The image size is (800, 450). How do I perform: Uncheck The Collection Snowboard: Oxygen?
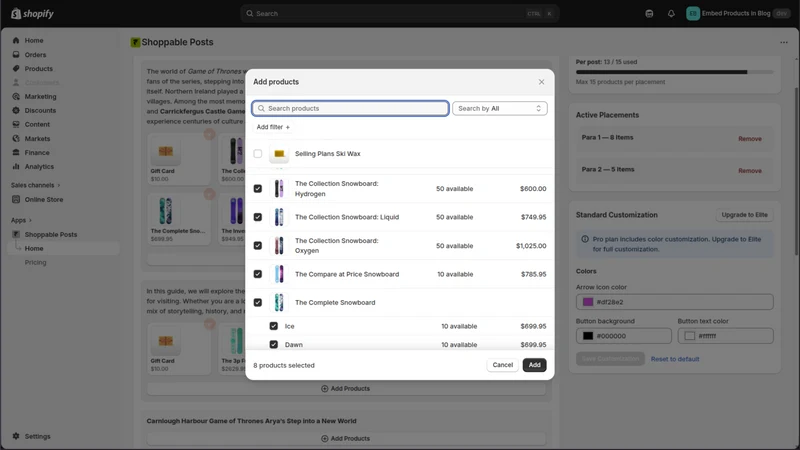[258, 245]
